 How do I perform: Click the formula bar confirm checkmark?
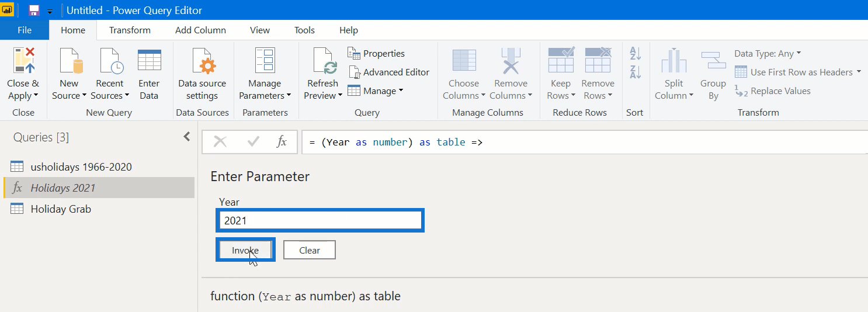click(x=254, y=141)
